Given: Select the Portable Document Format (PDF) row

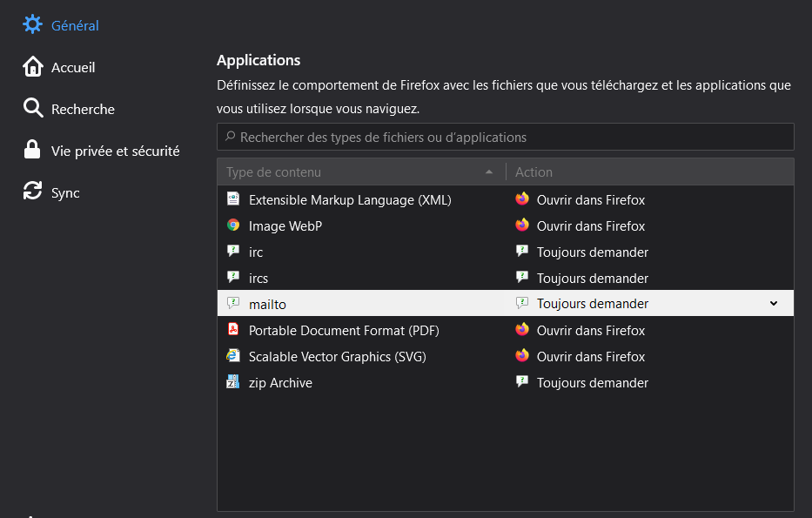Looking at the screenshot, I should click(x=506, y=330).
